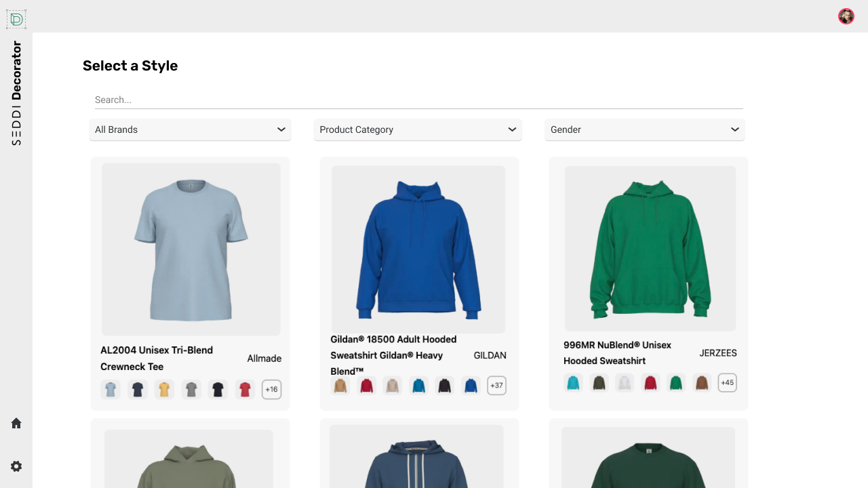Go to Home via the house icon
Image resolution: width=868 pixels, height=488 pixels.
16,423
